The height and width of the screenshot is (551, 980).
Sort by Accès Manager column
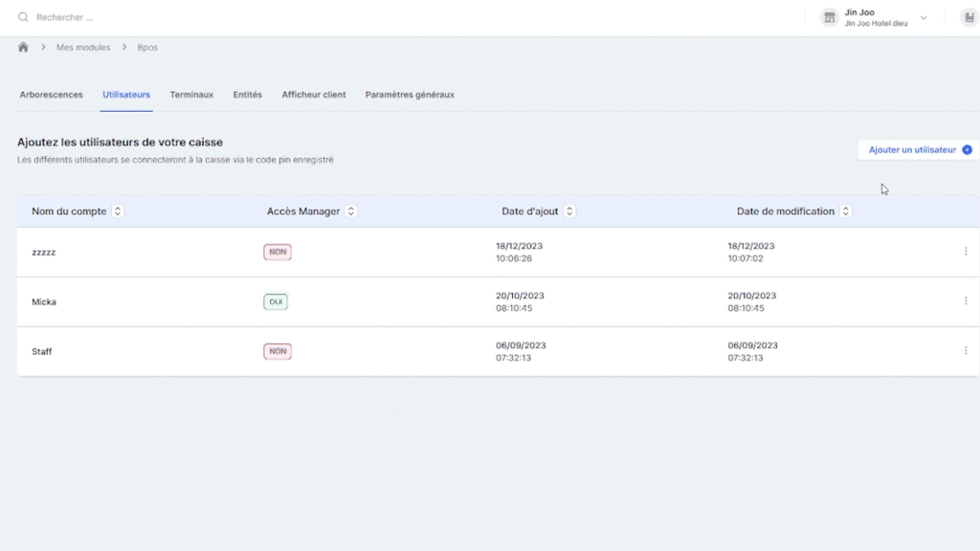point(351,211)
